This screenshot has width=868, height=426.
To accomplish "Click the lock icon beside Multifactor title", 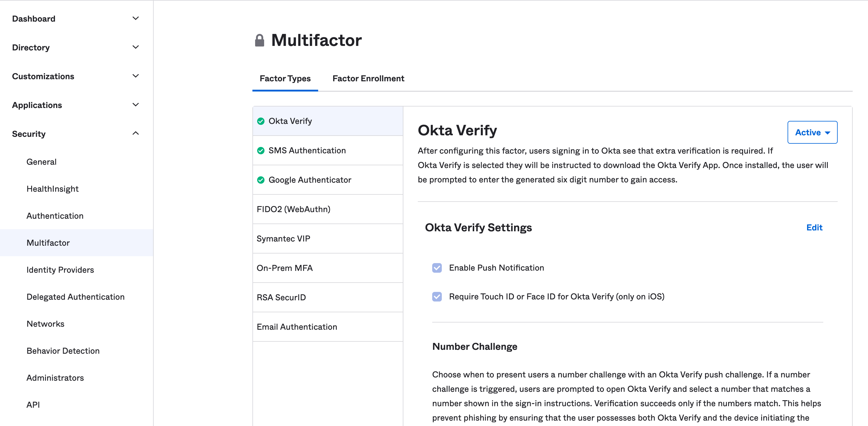I will point(259,40).
